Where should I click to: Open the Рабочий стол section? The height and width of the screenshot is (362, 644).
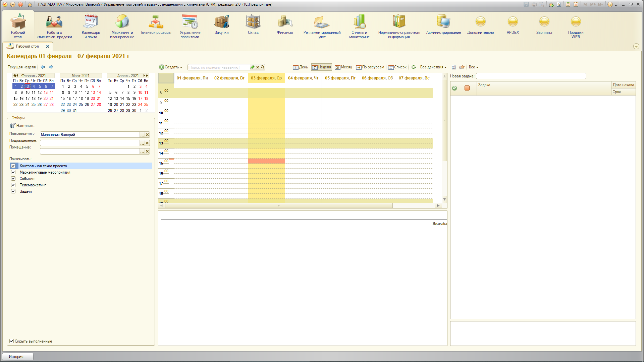tap(18, 26)
